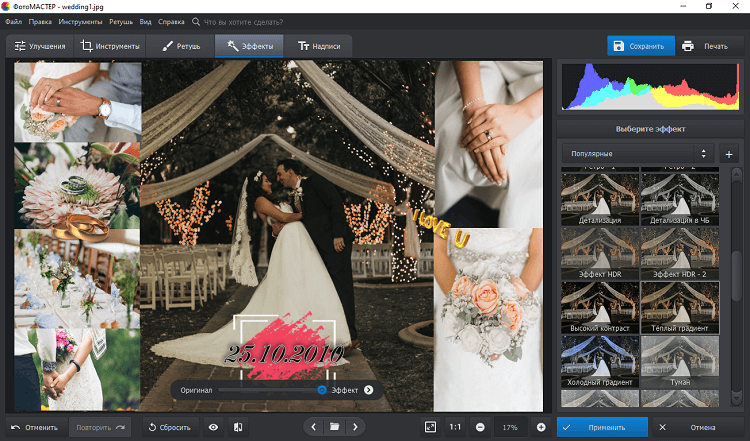
Task: Click the undo arrow icon
Action: [15, 427]
